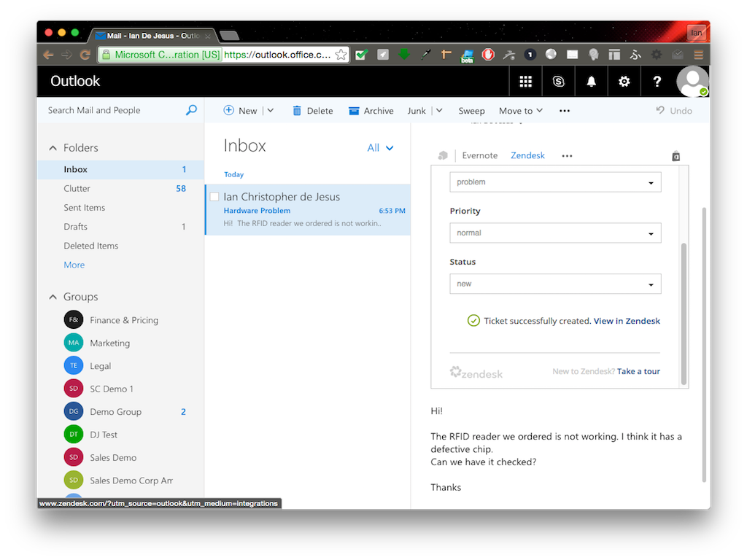Select the checkbox on Ian Christopher's email
The width and height of the screenshot is (747, 560).
pyautogui.click(x=214, y=196)
